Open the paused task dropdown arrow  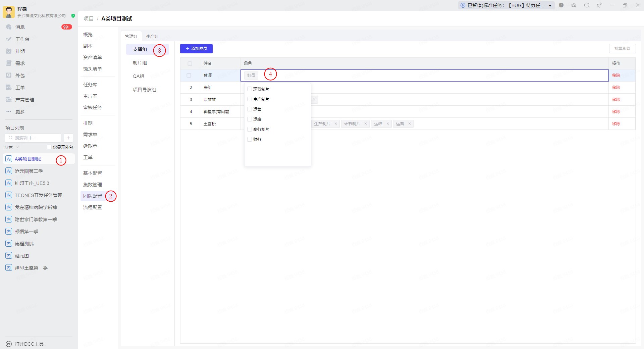(x=550, y=5)
